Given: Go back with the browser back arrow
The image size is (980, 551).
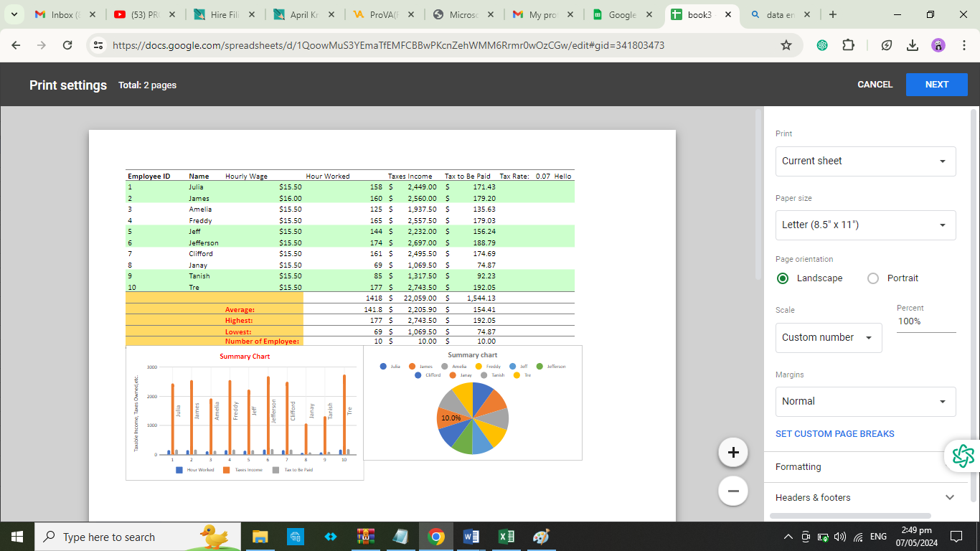Looking at the screenshot, I should [x=17, y=45].
